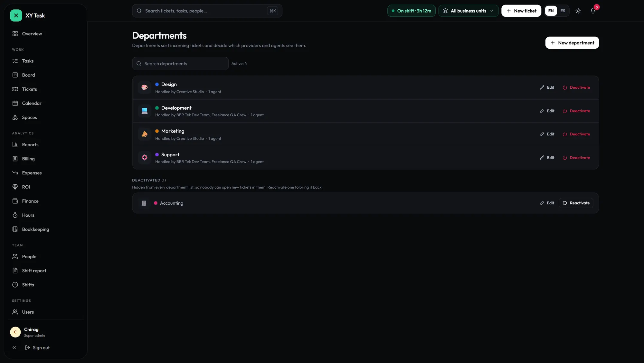The height and width of the screenshot is (363, 644).
Task: Reactivate the Accounting department
Action: click(576, 203)
